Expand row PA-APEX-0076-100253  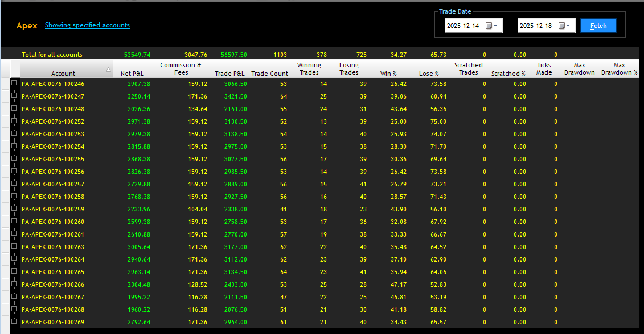coord(14,133)
